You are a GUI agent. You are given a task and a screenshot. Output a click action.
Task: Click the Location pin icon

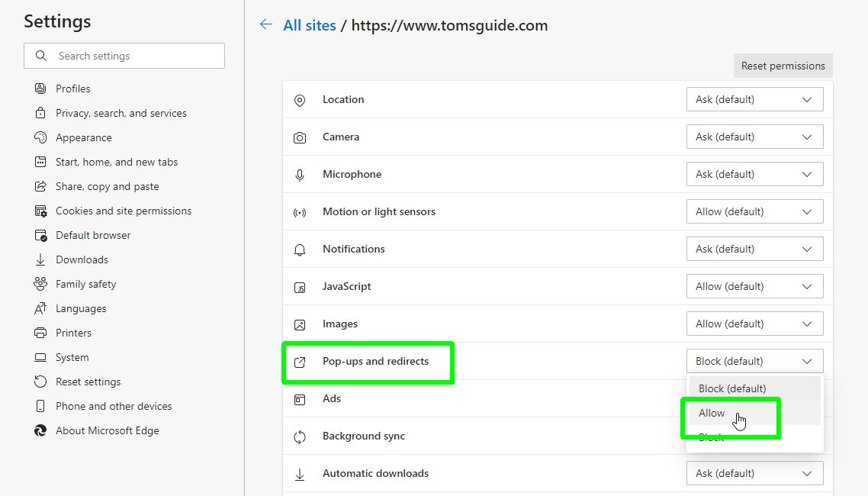[x=300, y=99]
